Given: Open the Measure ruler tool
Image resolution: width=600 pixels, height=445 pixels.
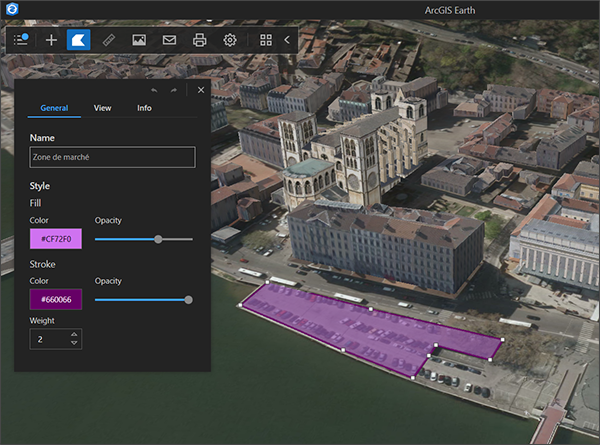Looking at the screenshot, I should [109, 40].
